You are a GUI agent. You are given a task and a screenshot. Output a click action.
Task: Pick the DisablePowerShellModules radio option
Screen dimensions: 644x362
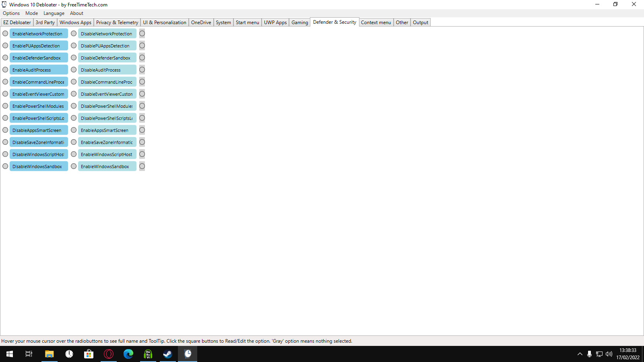coord(74,106)
